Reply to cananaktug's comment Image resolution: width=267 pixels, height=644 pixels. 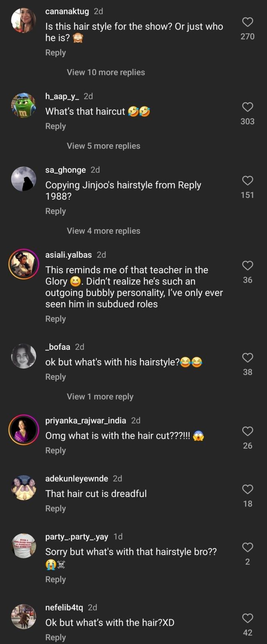[x=55, y=52]
